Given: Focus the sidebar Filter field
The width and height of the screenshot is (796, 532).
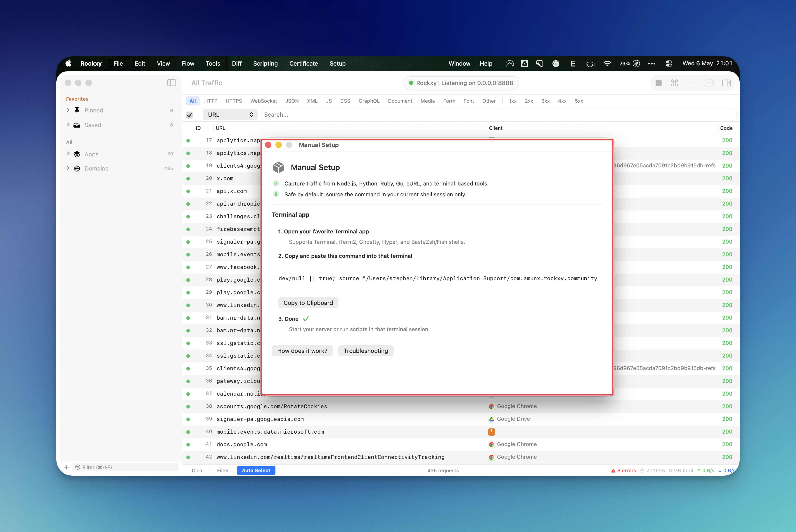Looking at the screenshot, I should pos(126,467).
